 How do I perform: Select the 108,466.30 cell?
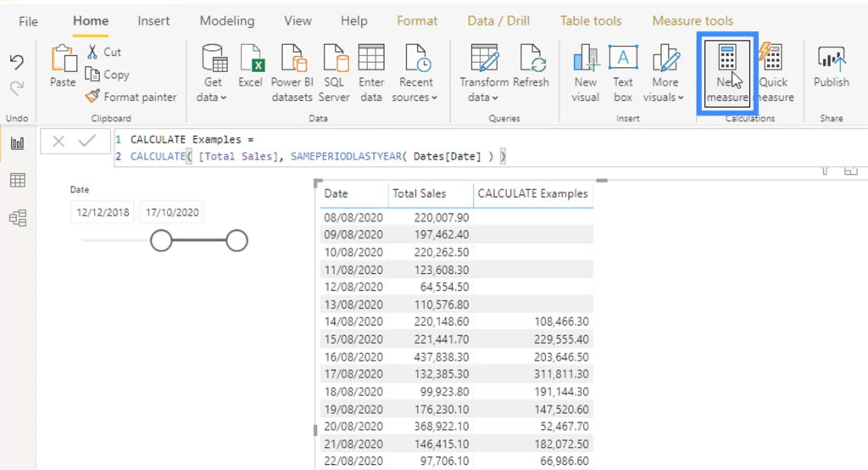point(561,322)
